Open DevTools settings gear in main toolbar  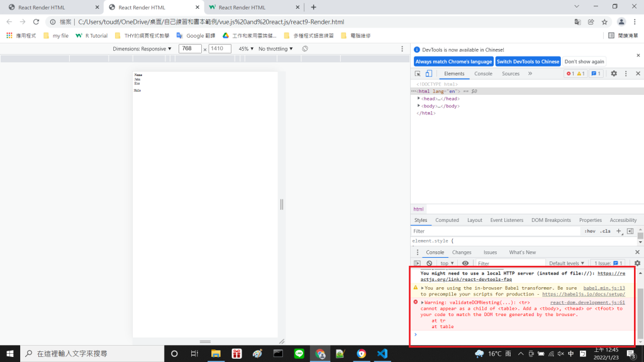click(614, 74)
